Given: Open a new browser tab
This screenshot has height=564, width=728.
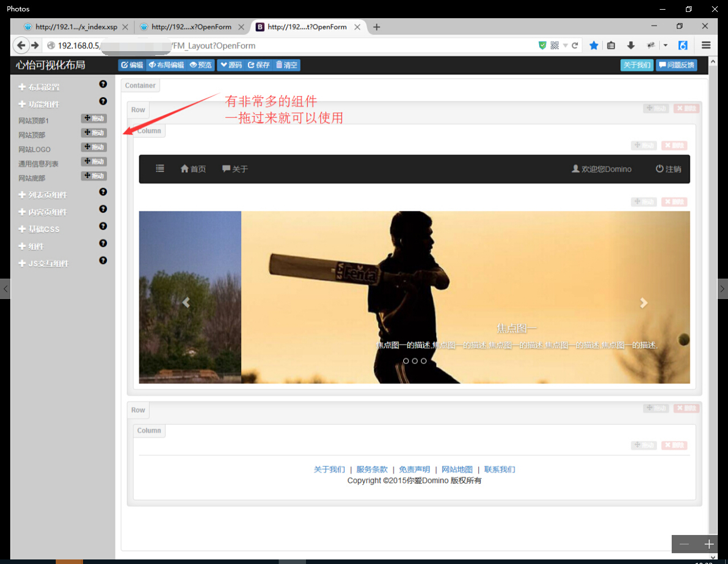Looking at the screenshot, I should 377,27.
